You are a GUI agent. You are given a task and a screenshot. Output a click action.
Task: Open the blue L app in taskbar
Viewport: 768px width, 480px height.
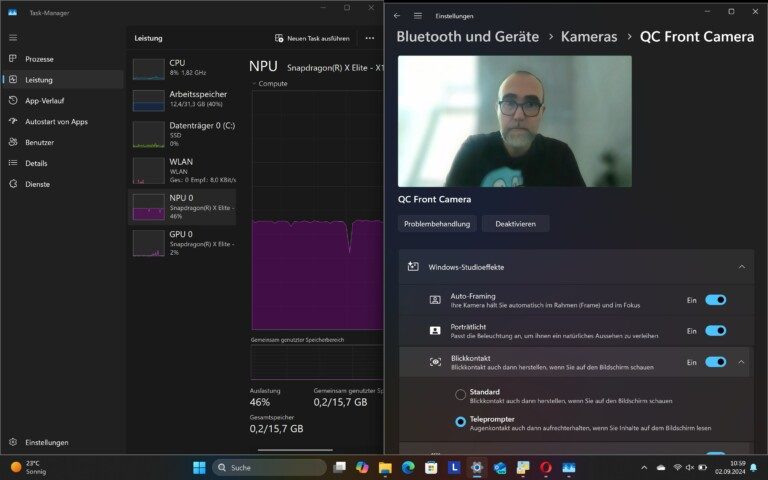coord(454,468)
